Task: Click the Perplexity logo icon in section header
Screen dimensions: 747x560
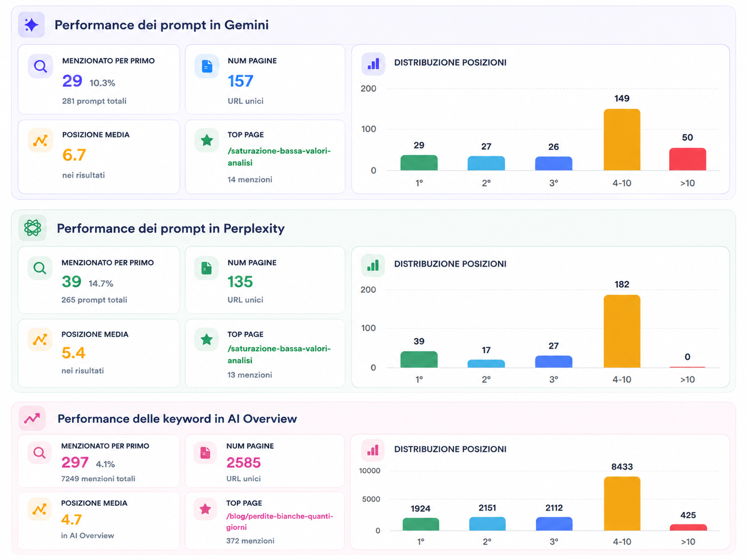Action: (x=33, y=228)
